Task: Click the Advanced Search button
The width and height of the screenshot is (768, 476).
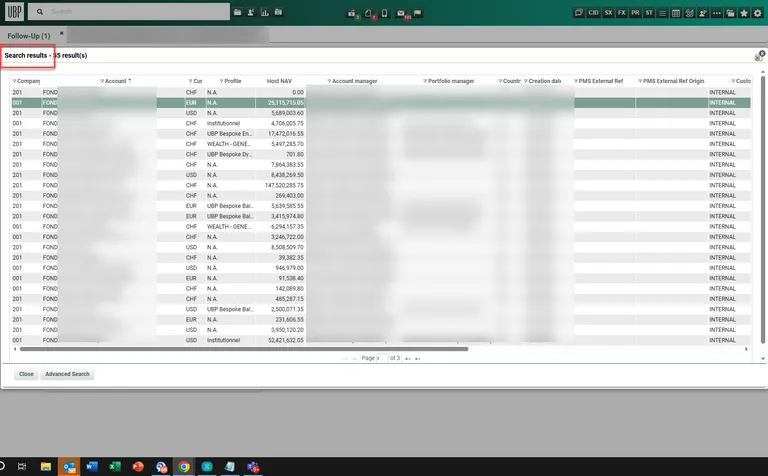Action: pos(67,374)
